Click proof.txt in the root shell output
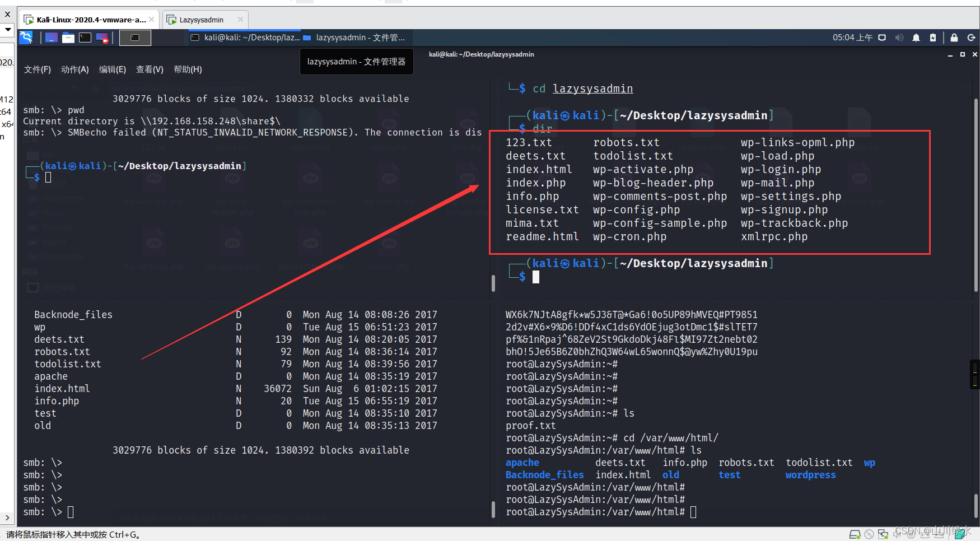980x541 pixels. (530, 426)
